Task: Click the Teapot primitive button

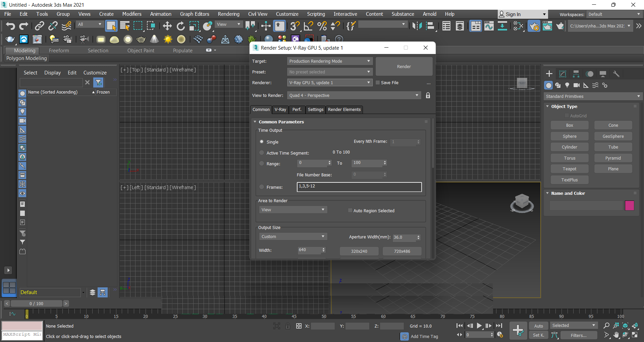Action: pyautogui.click(x=569, y=169)
